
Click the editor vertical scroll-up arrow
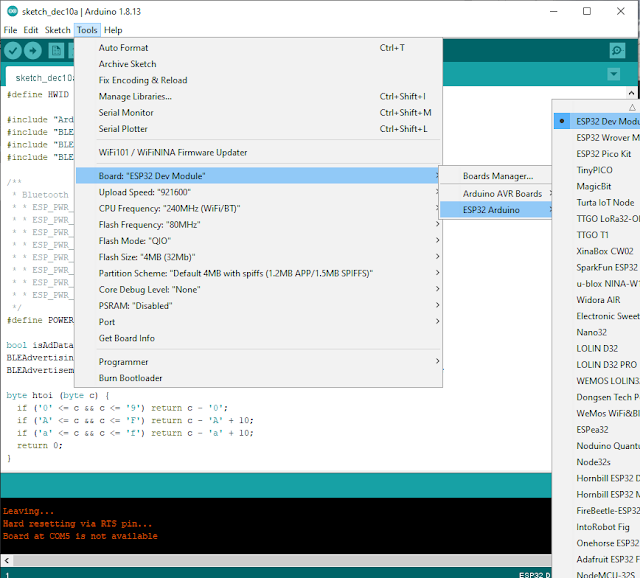(x=631, y=93)
